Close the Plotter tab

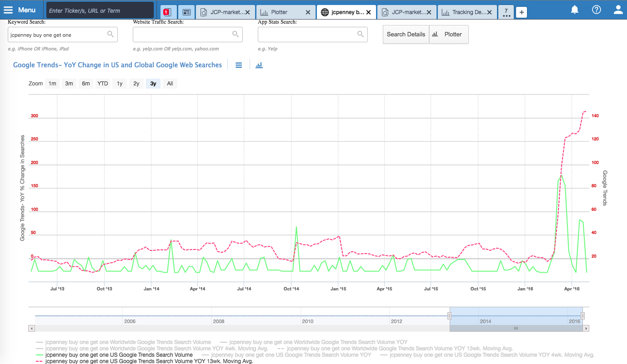click(308, 12)
